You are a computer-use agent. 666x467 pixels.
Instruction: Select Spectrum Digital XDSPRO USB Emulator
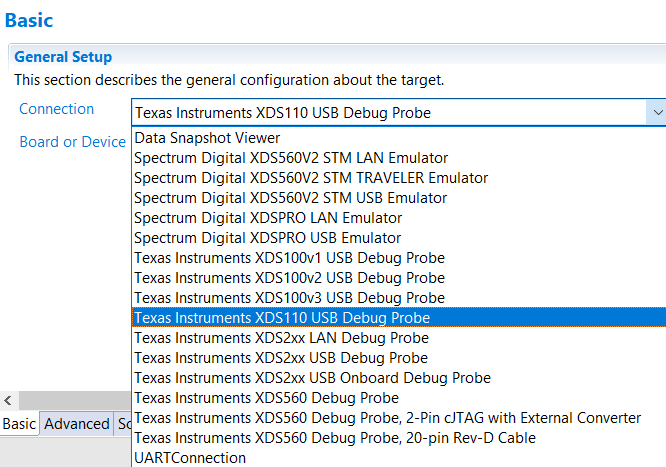coord(268,238)
